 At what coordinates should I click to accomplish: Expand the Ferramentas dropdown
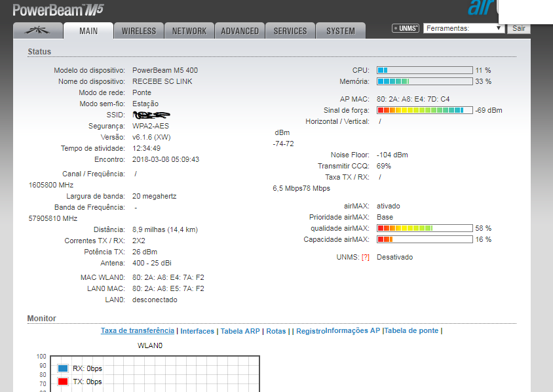coord(464,28)
